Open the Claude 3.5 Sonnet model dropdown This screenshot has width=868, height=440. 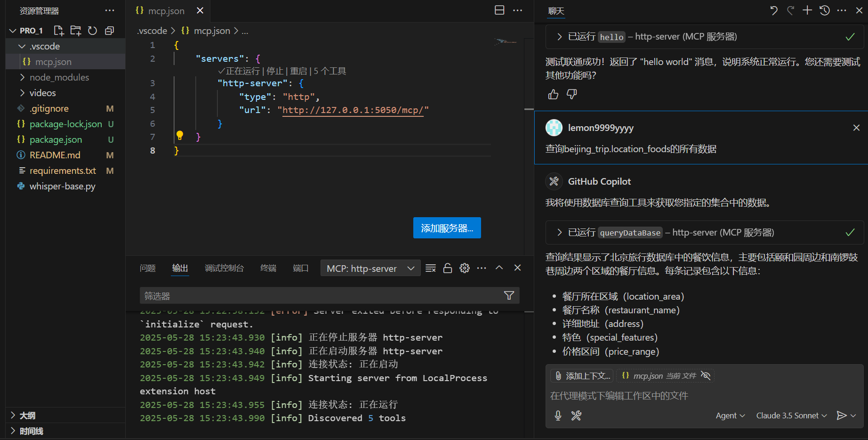tap(791, 416)
